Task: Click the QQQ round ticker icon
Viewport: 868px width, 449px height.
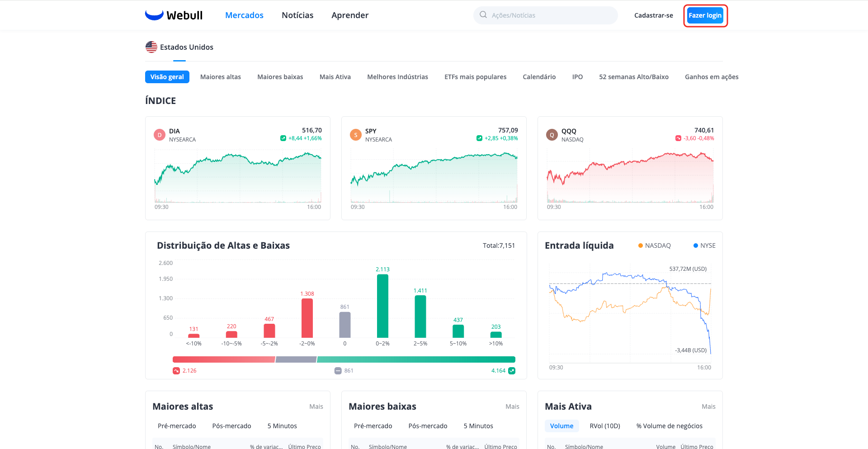Action: pyautogui.click(x=552, y=135)
